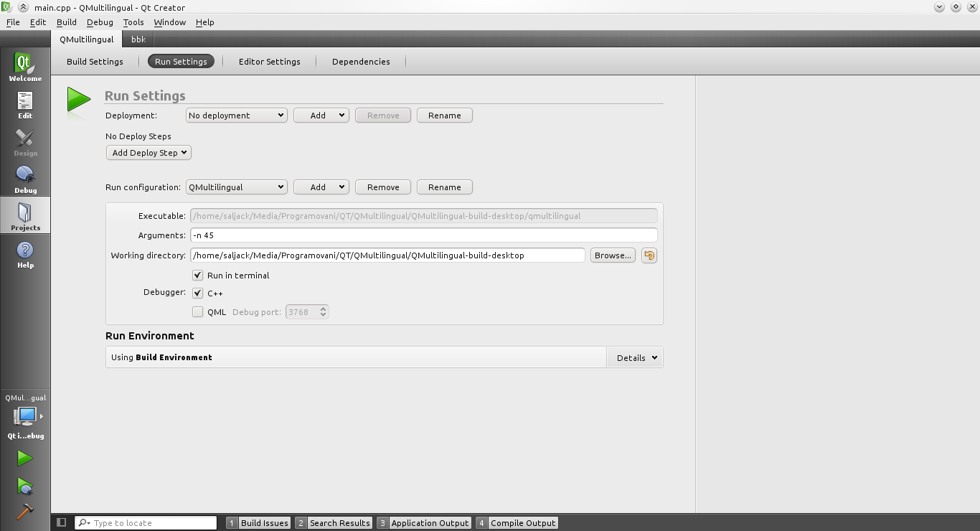Click the Working directory field
This screenshot has height=531, width=980.
(x=387, y=255)
